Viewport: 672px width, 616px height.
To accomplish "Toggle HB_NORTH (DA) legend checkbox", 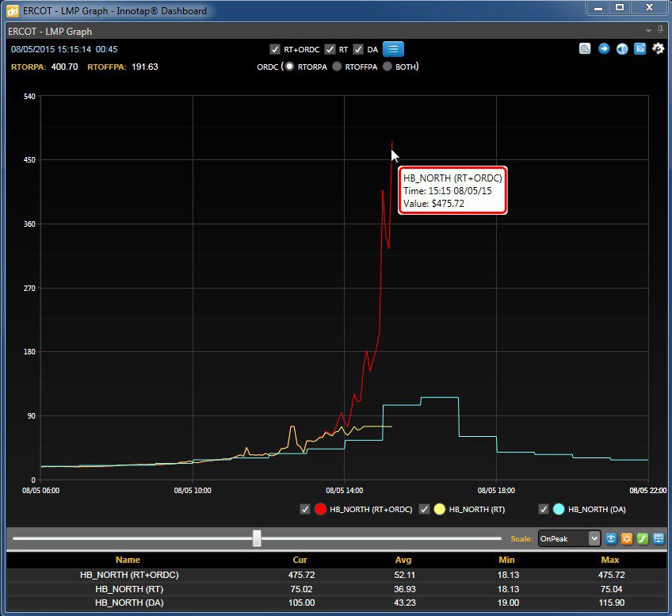I will pyautogui.click(x=543, y=509).
